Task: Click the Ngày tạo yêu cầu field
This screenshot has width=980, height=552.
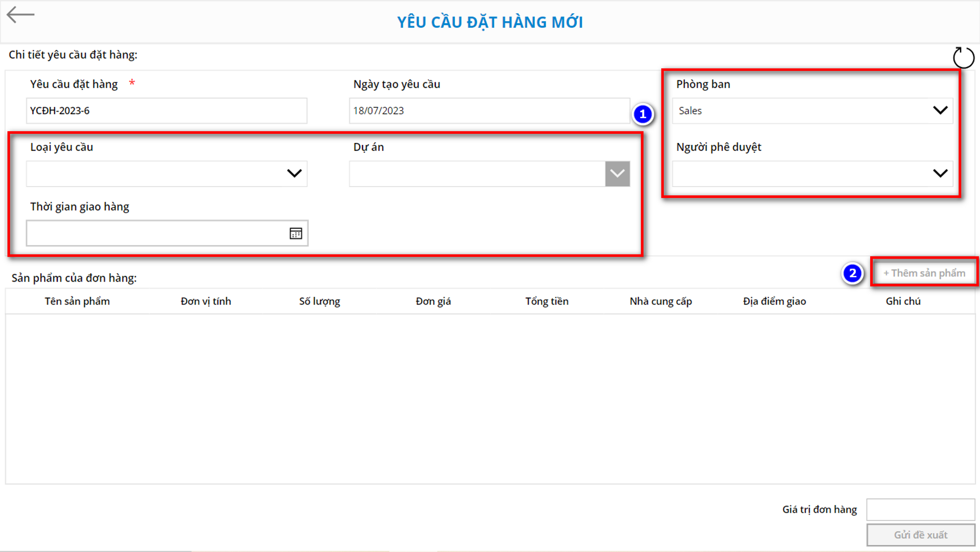Action: [489, 111]
